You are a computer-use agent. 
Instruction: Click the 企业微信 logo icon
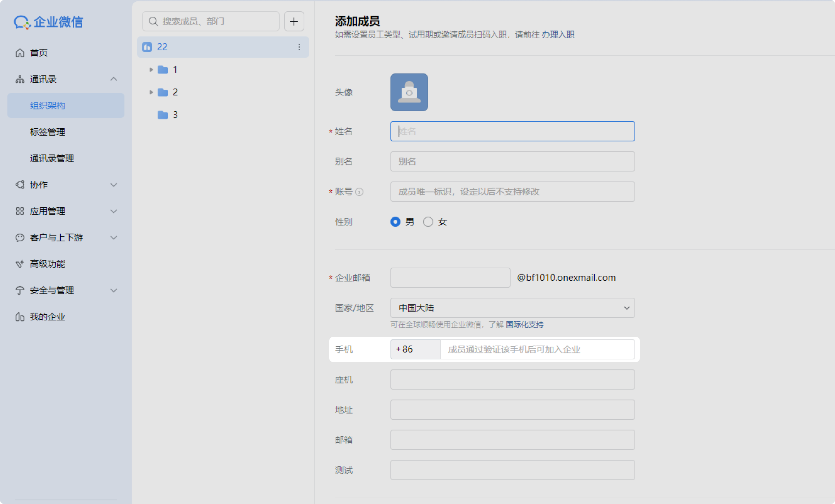pos(22,22)
